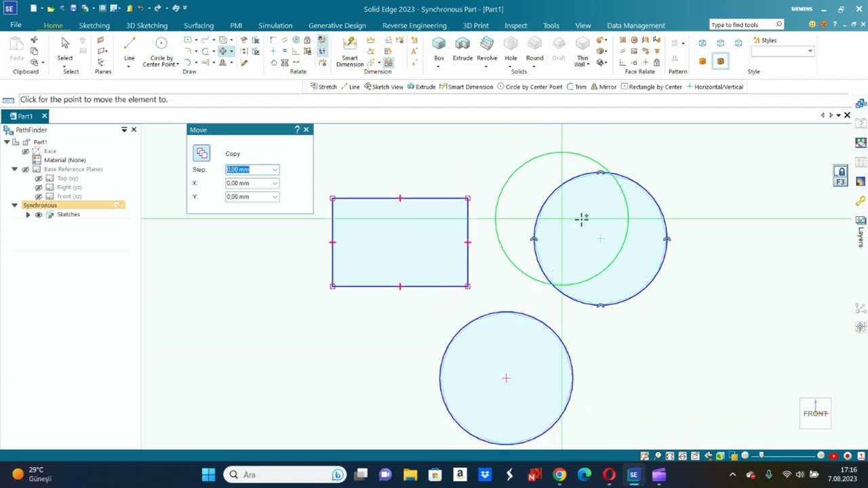
Task: Open the Step value dropdown
Action: pos(275,169)
